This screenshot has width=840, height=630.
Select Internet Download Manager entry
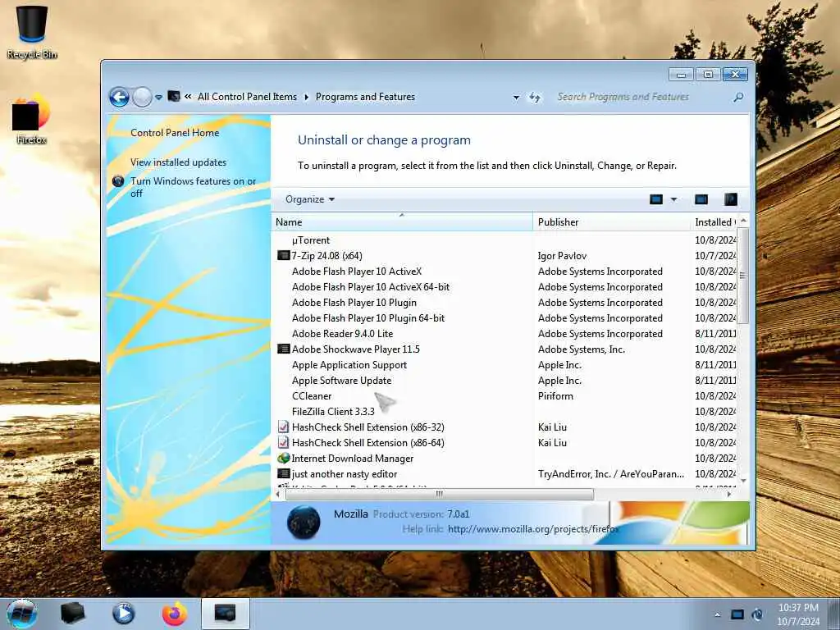coord(352,459)
